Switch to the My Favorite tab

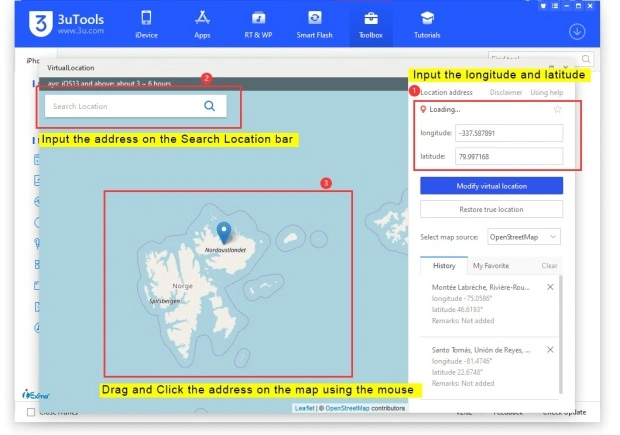pyautogui.click(x=491, y=265)
